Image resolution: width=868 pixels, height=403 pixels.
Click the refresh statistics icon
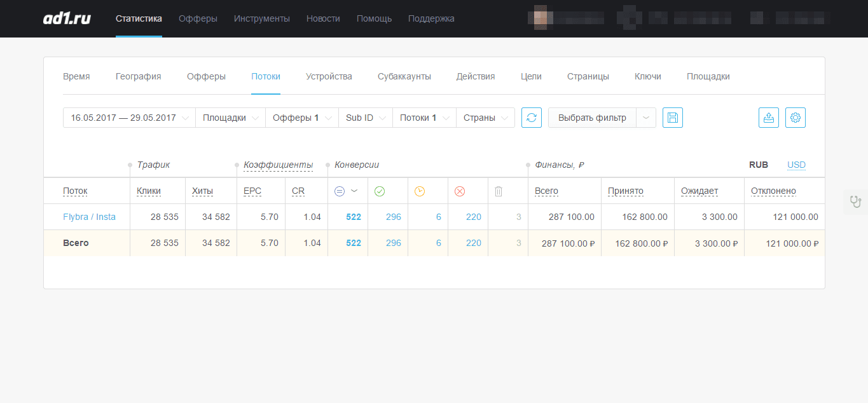click(x=531, y=117)
